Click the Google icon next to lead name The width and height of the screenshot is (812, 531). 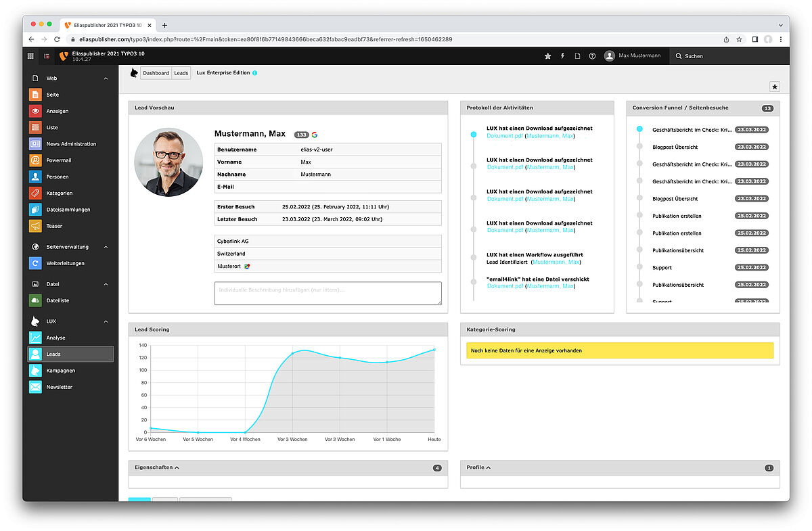315,135
